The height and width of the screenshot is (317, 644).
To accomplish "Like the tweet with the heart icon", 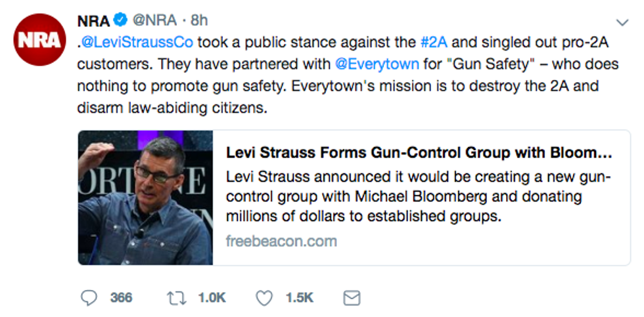I will [264, 298].
